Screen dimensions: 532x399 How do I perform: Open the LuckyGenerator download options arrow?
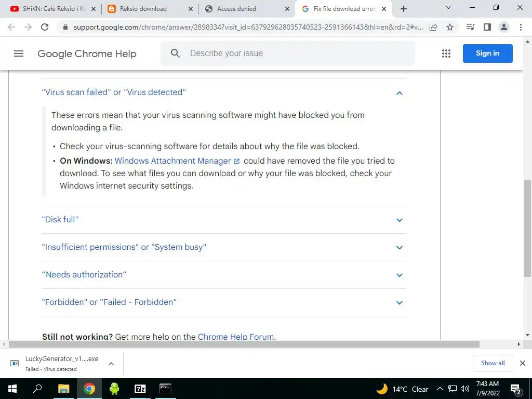(111, 364)
